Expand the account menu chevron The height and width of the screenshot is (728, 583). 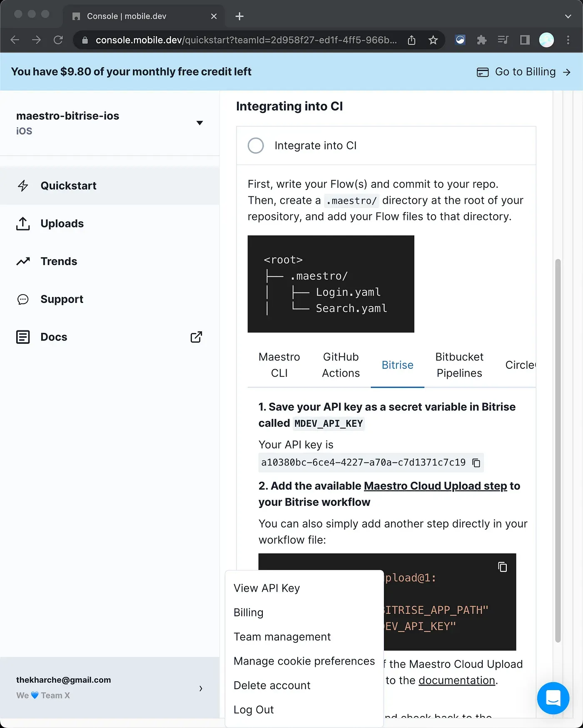201,688
